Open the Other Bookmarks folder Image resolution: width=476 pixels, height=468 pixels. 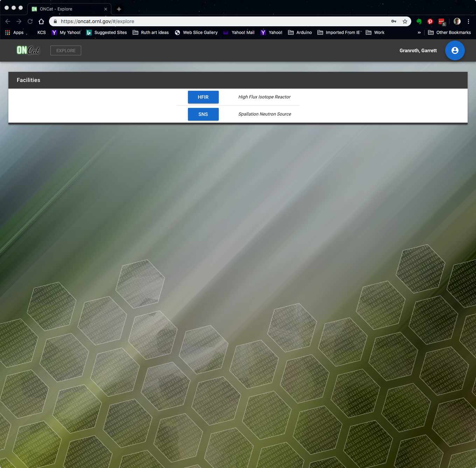(x=449, y=33)
